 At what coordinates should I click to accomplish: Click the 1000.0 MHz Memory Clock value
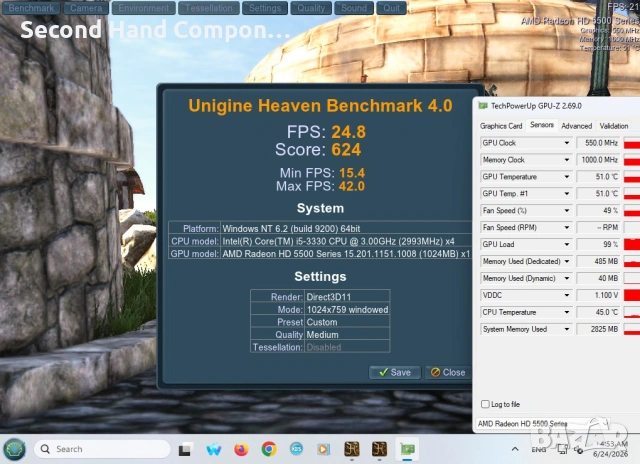pyautogui.click(x=597, y=160)
